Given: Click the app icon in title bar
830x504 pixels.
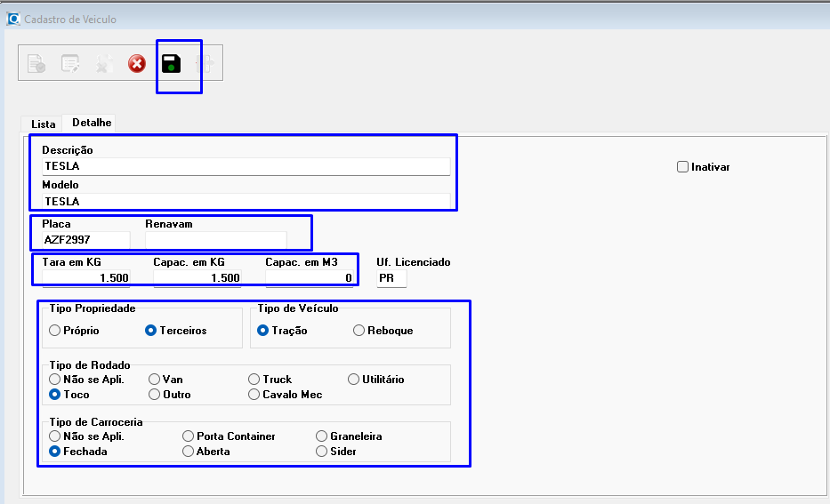Looking at the screenshot, I should click(12, 19).
